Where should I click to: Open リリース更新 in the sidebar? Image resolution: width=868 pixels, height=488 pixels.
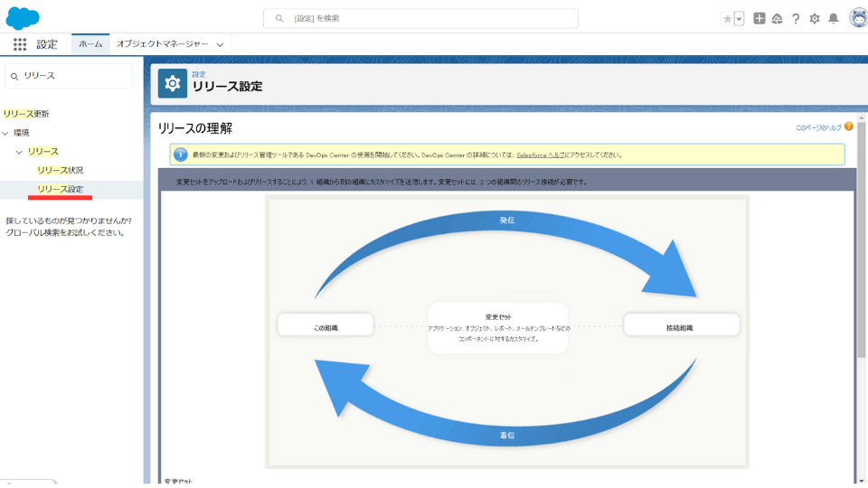coord(26,114)
